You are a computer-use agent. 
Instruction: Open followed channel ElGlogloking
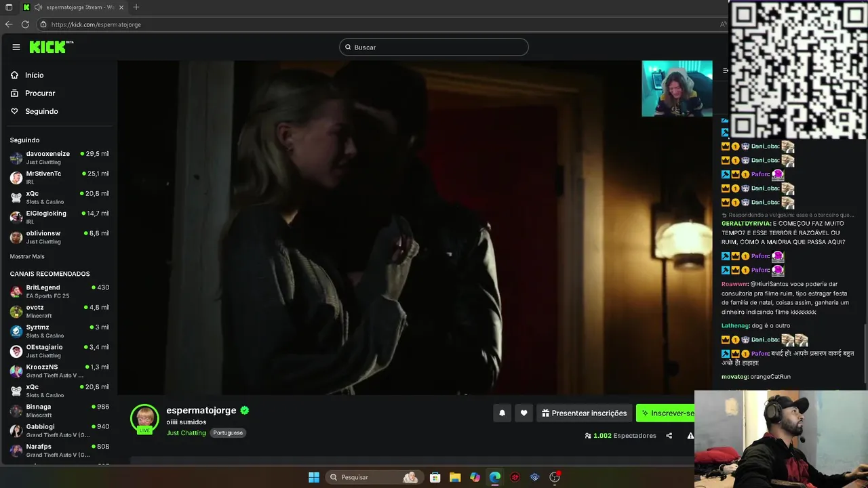(60, 217)
